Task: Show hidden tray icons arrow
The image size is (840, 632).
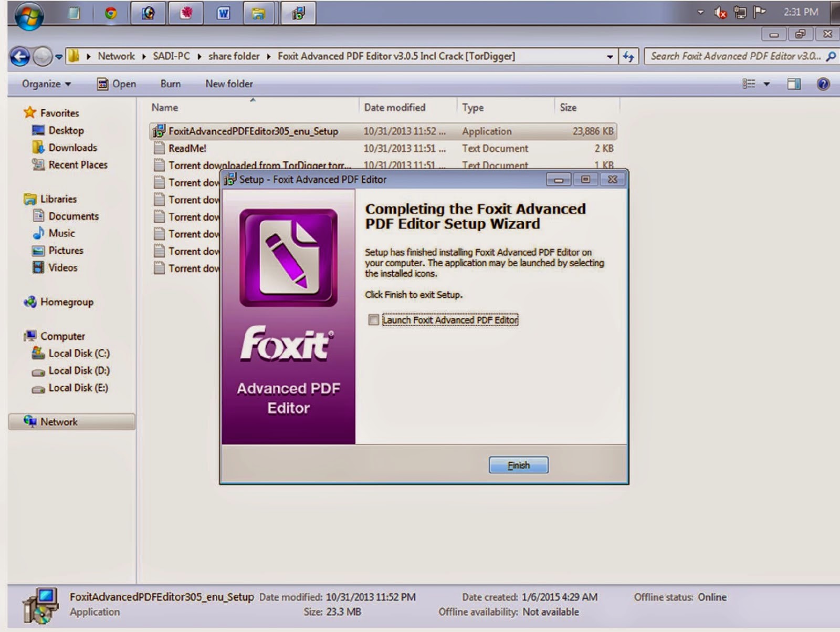Action: click(700, 12)
